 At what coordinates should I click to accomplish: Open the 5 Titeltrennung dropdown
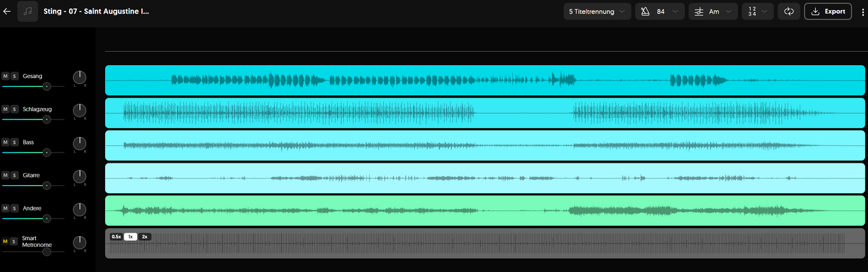pos(597,12)
